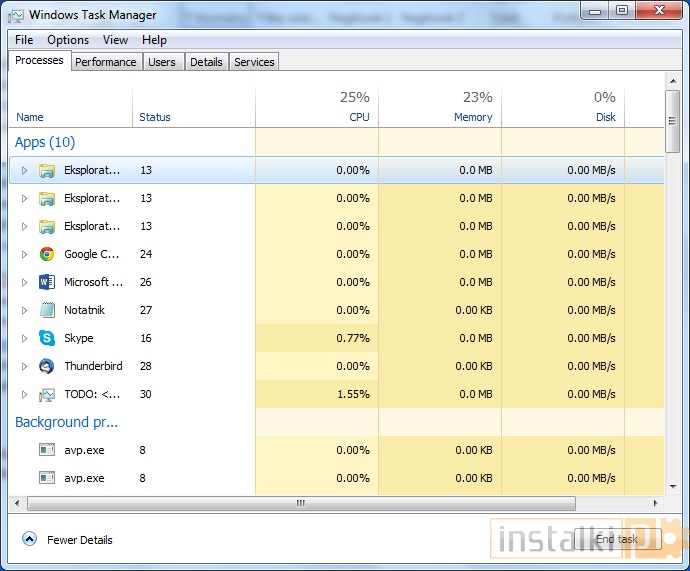The width and height of the screenshot is (690, 571).
Task: Select the Processes tab
Action: click(x=39, y=60)
